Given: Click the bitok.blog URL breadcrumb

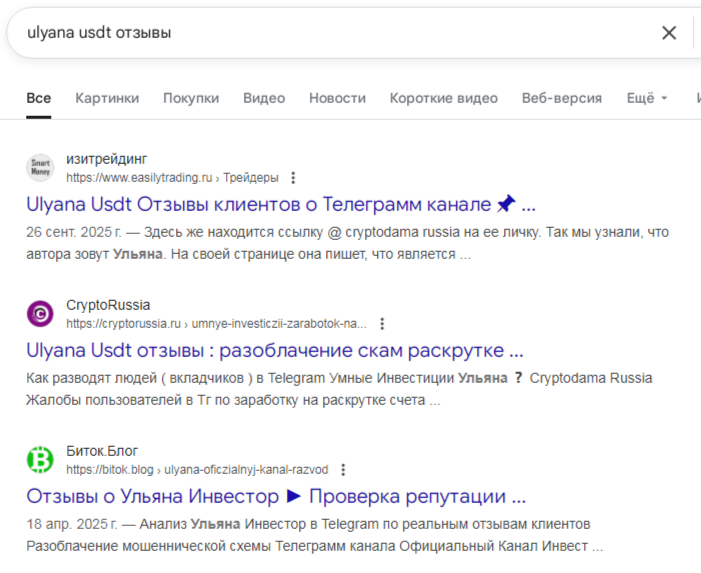Looking at the screenshot, I should click(197, 470).
